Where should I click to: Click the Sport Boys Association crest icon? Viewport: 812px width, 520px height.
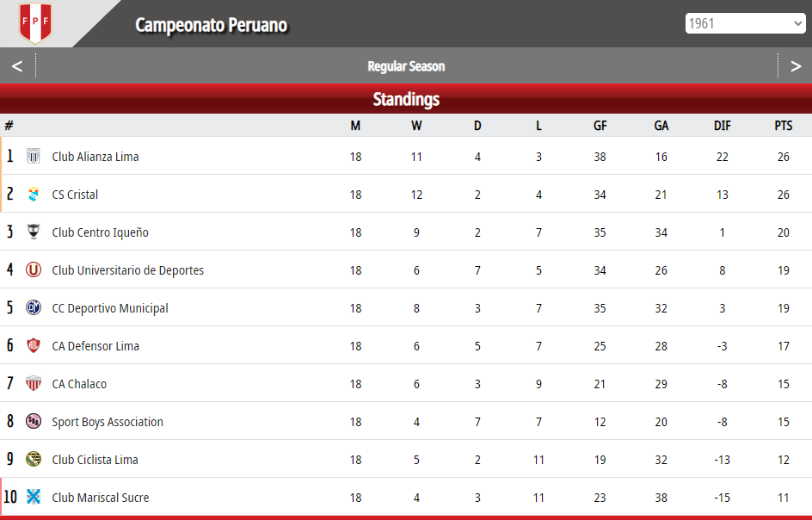point(34,421)
